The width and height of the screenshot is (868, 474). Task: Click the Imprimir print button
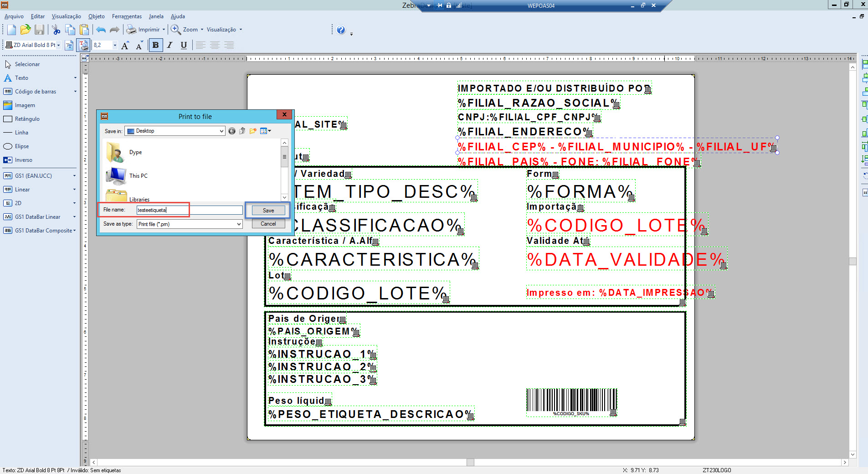click(143, 30)
